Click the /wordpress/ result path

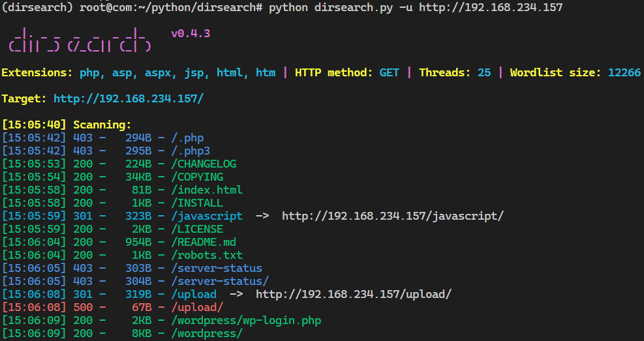(207, 334)
